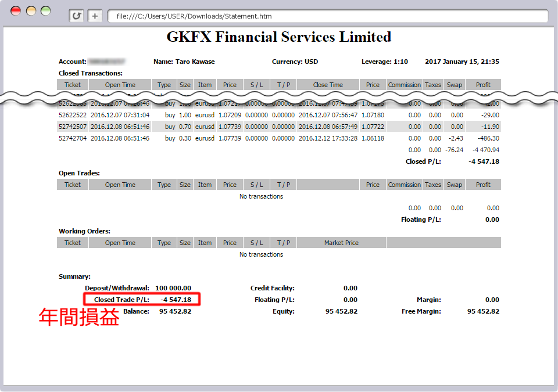Click open time 2016.12.07 07:31:04

click(x=120, y=115)
